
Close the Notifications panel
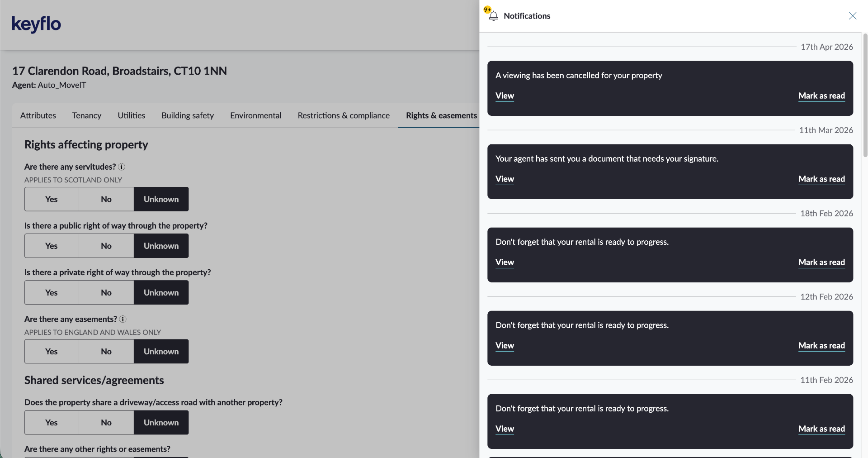pos(853,16)
